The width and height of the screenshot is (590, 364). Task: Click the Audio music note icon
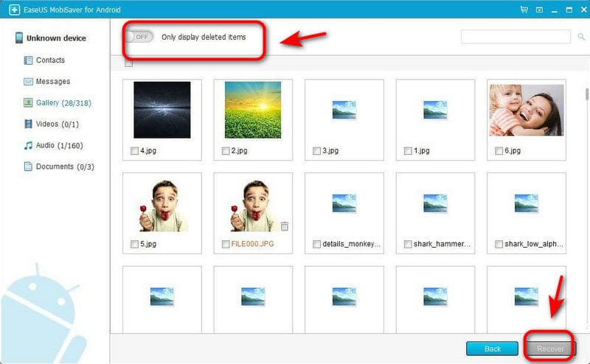pyautogui.click(x=28, y=145)
